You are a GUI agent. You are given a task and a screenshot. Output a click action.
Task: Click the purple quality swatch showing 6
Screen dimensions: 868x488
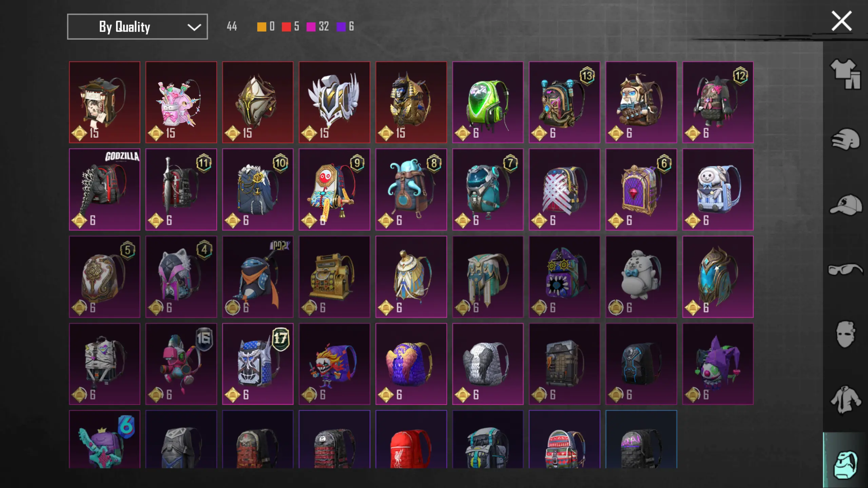tap(341, 27)
